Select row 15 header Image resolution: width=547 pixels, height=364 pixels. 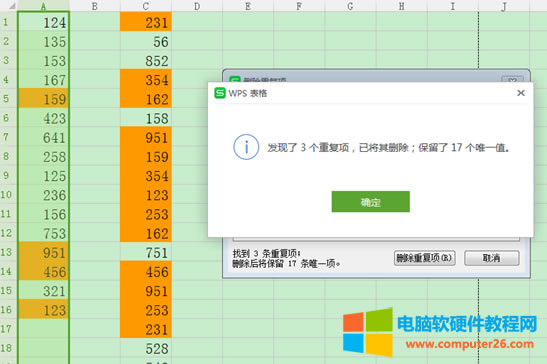click(8, 290)
